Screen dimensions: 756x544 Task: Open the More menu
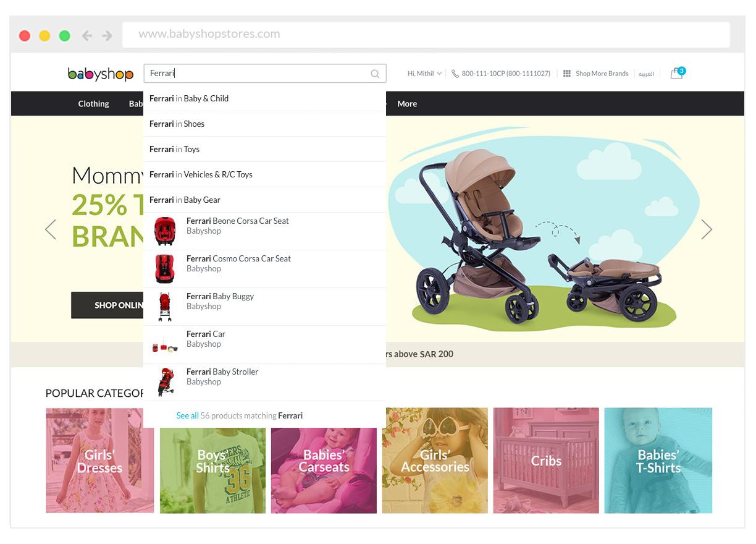tap(407, 104)
